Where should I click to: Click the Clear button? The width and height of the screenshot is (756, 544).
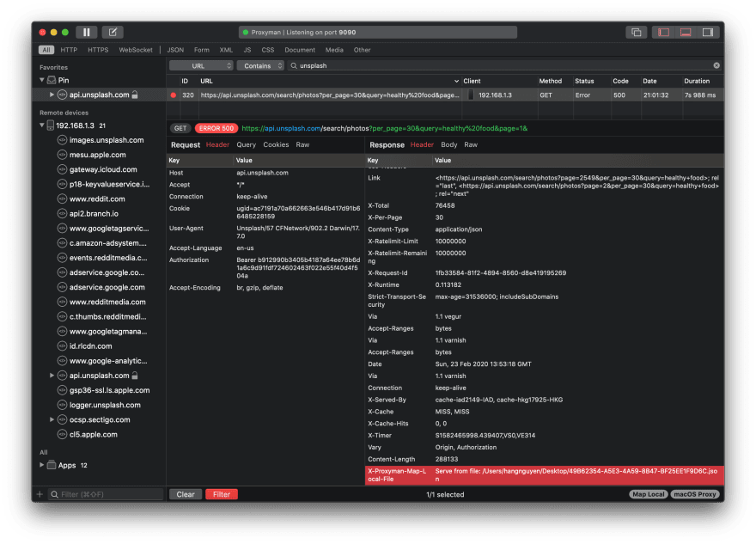point(186,494)
